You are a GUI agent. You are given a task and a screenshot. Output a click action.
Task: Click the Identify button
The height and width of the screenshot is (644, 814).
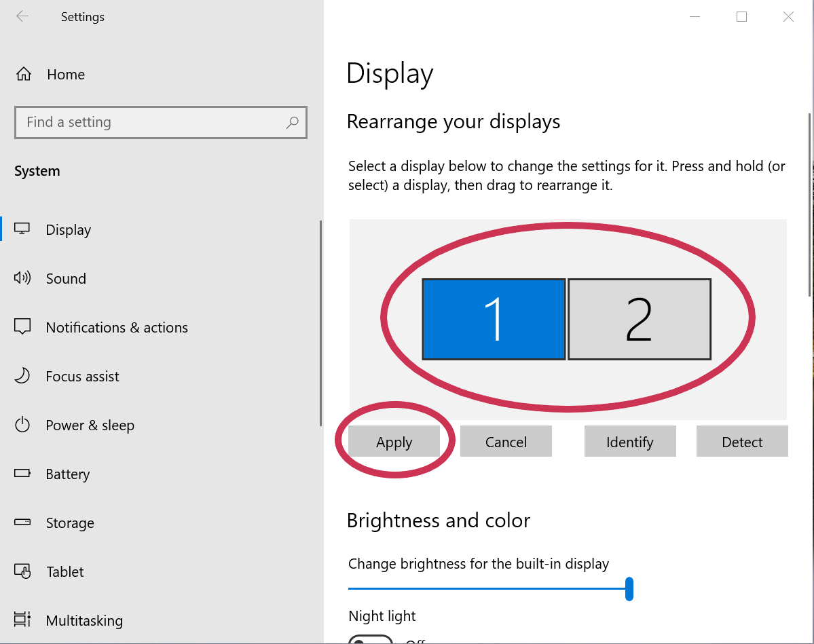pyautogui.click(x=629, y=442)
